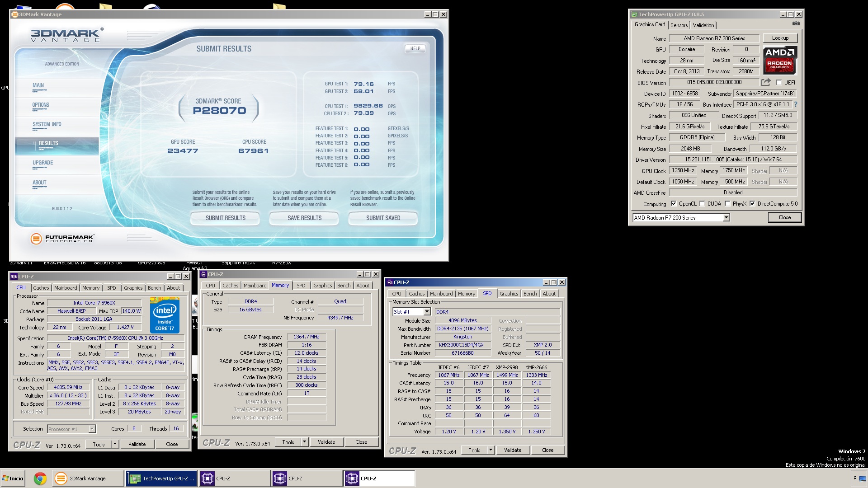868x488 pixels.
Task: Expand Tools dropdown arrow in CPU-Z SPD window
Action: (x=491, y=450)
